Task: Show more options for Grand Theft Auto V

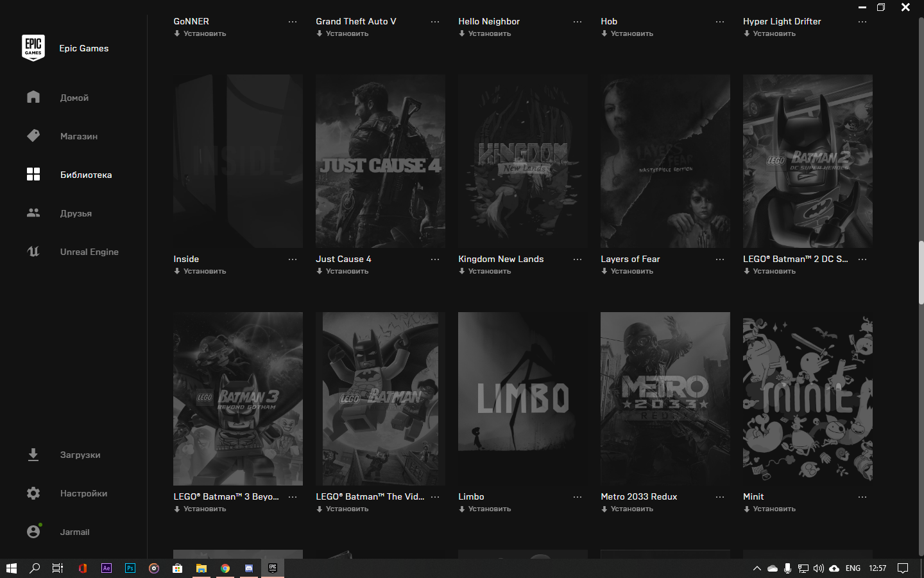Action: (435, 22)
